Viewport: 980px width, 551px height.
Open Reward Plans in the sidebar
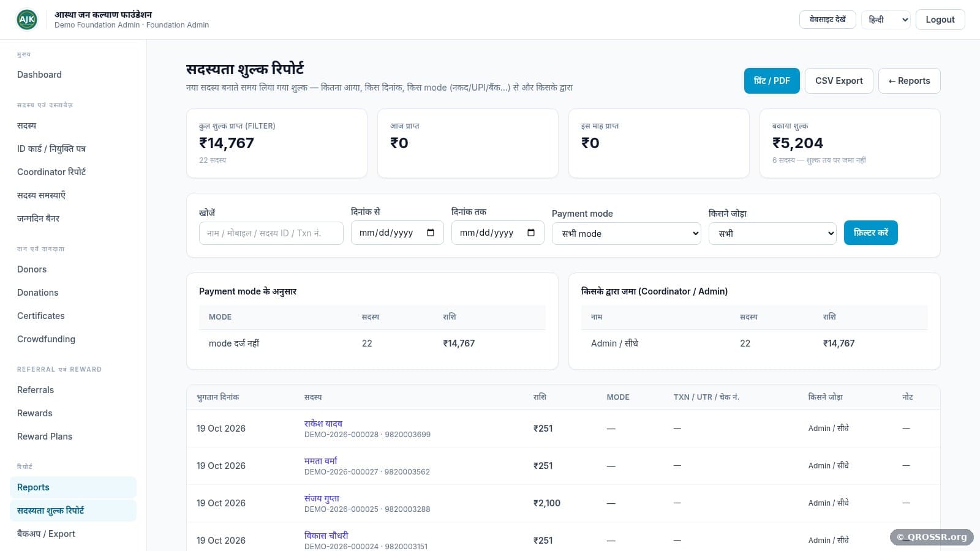[x=45, y=437]
